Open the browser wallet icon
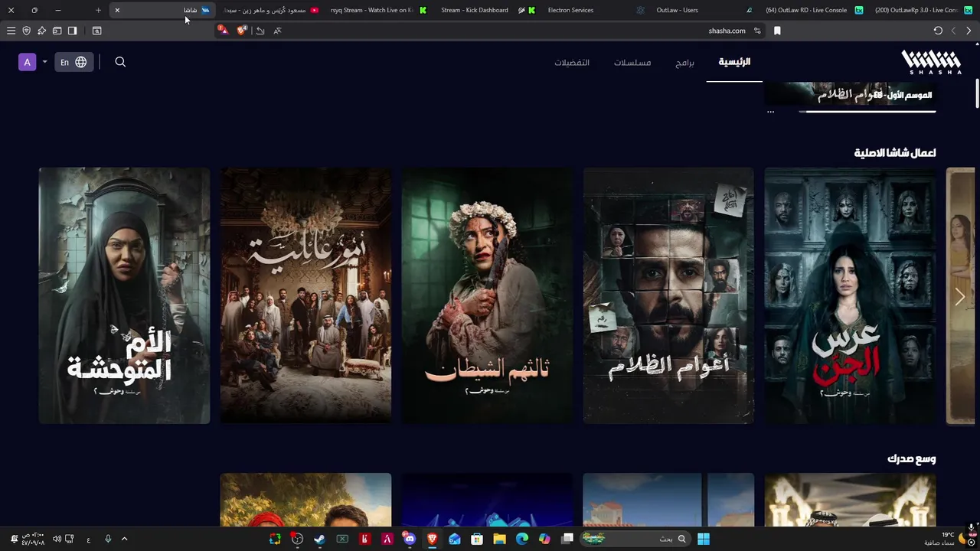The height and width of the screenshot is (551, 980). click(57, 31)
